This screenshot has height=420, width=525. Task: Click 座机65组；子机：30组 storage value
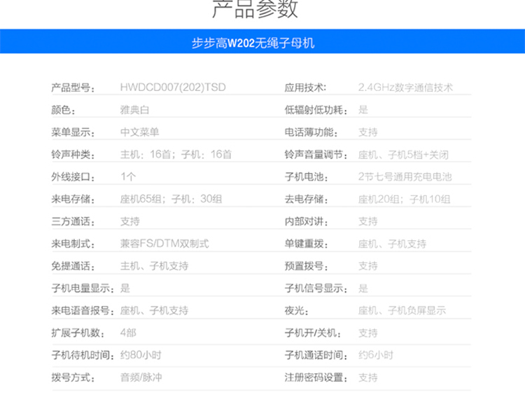[171, 199]
